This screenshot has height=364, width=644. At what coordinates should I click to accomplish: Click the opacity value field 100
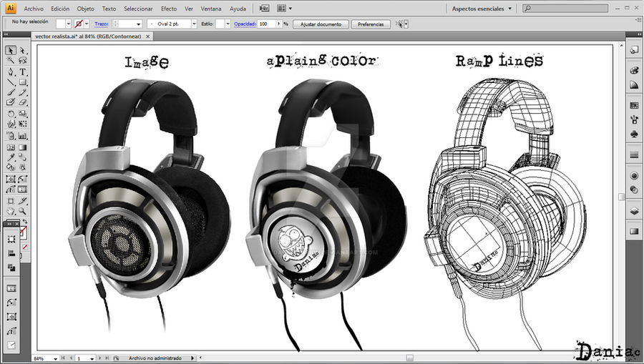[267, 24]
